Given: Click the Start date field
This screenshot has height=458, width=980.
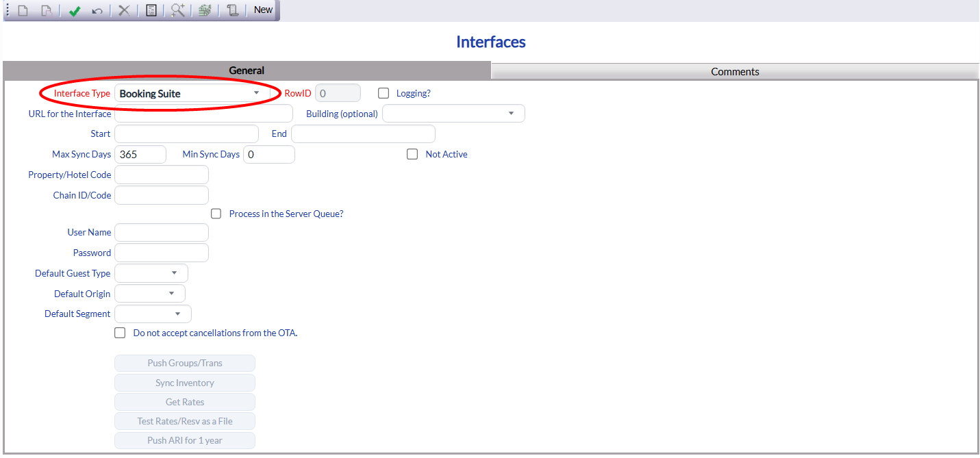Looking at the screenshot, I should [x=186, y=133].
